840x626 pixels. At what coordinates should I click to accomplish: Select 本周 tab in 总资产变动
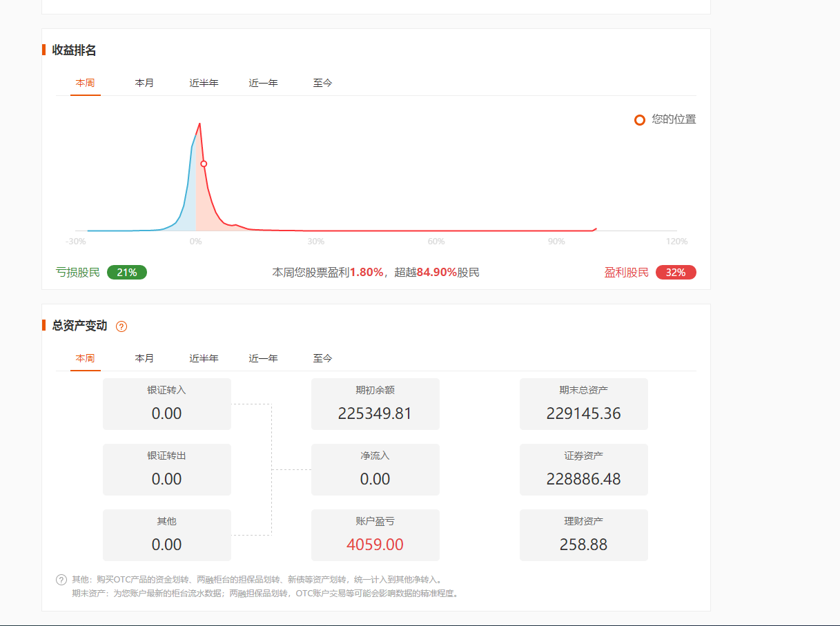coord(85,358)
